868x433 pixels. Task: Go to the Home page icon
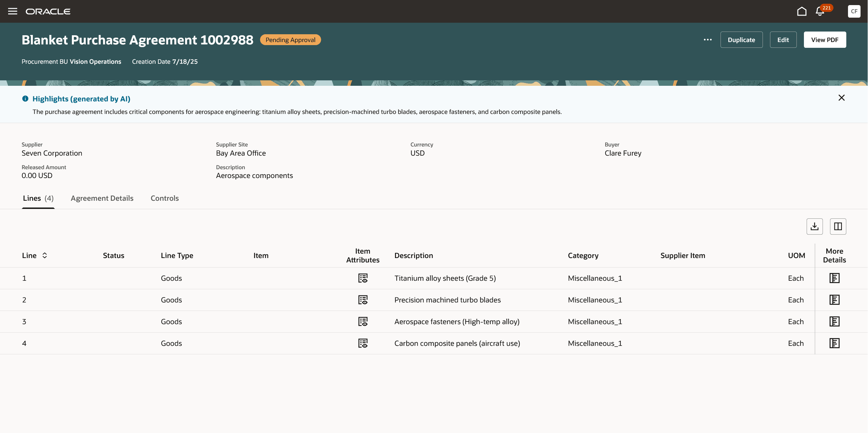pyautogui.click(x=802, y=11)
